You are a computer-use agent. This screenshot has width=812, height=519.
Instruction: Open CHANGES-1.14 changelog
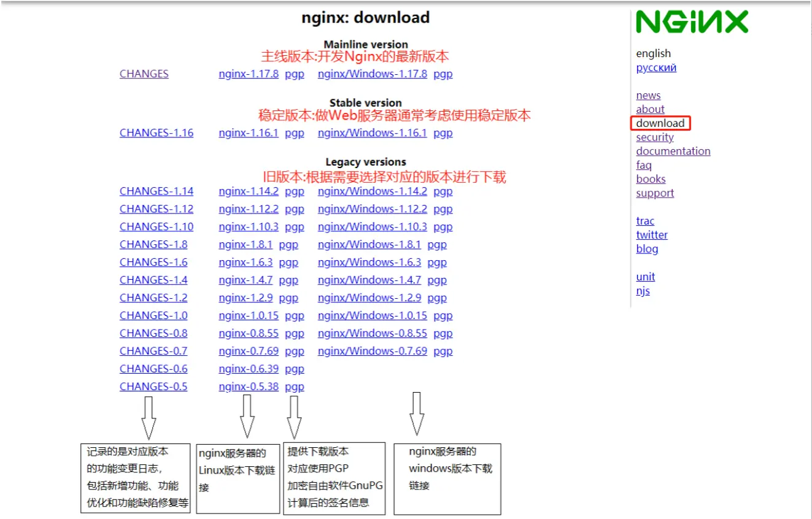click(x=157, y=191)
